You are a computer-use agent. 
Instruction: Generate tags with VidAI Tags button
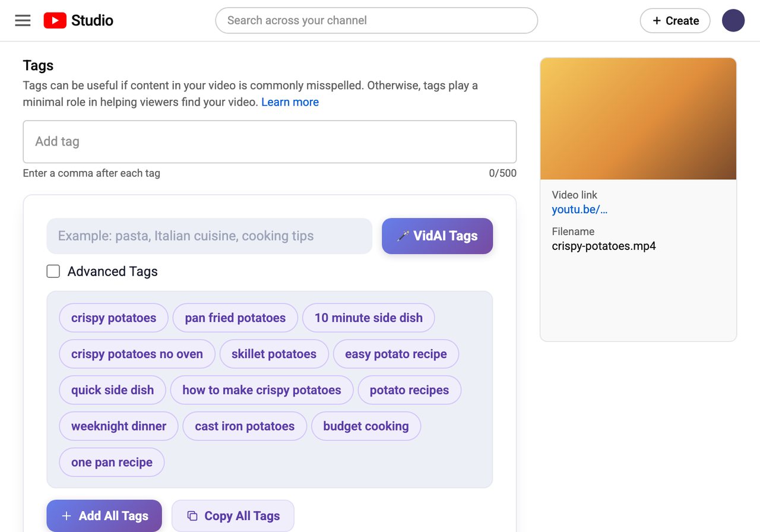pyautogui.click(x=437, y=236)
